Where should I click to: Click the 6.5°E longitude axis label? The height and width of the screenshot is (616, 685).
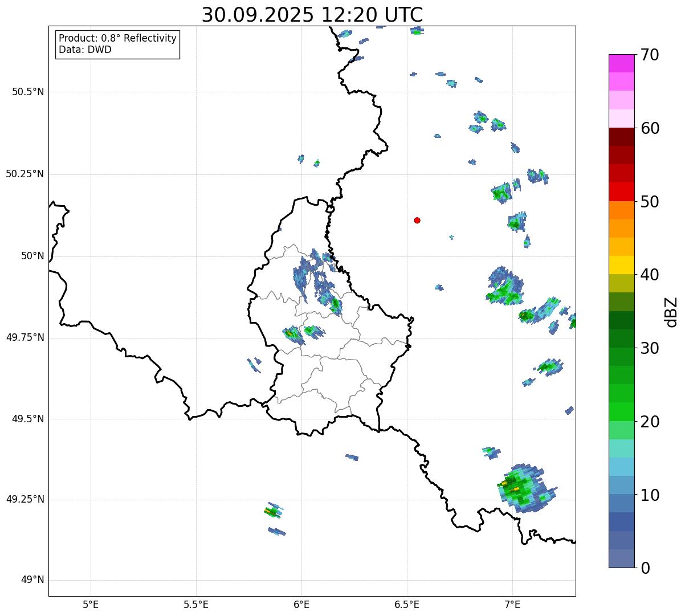point(407,604)
